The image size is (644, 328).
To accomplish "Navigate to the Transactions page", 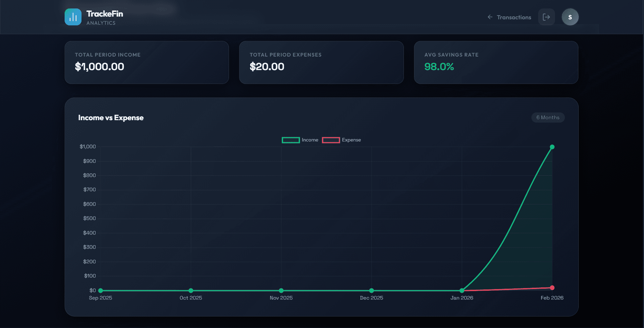I will [x=513, y=17].
